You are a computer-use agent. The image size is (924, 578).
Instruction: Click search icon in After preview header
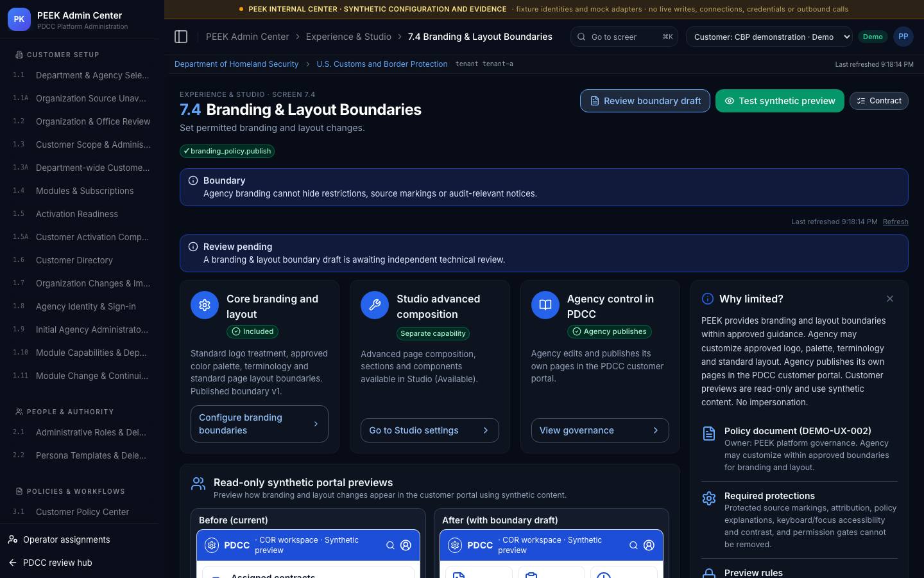[633, 545]
